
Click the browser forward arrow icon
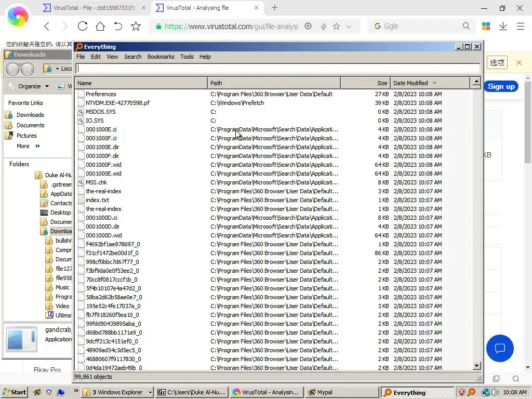[x=64, y=26]
